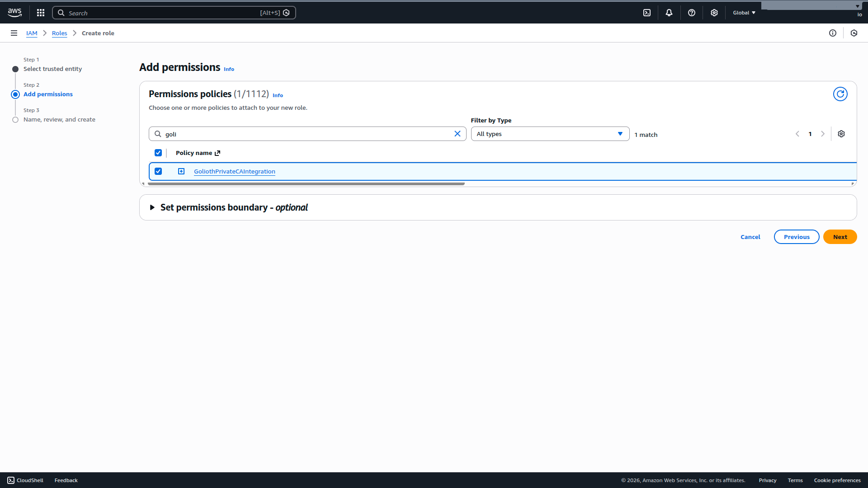Viewport: 868px width, 488px height.
Task: Select the Step 2 Add permissions step
Action: 48,94
